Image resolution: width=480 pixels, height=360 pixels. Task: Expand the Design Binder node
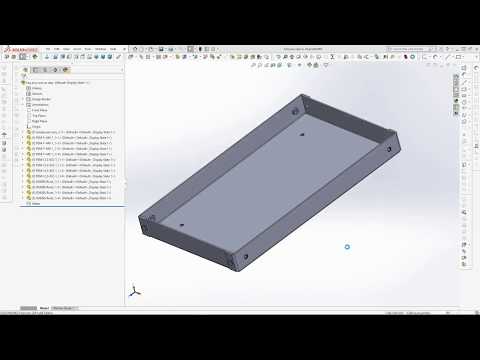(23, 99)
